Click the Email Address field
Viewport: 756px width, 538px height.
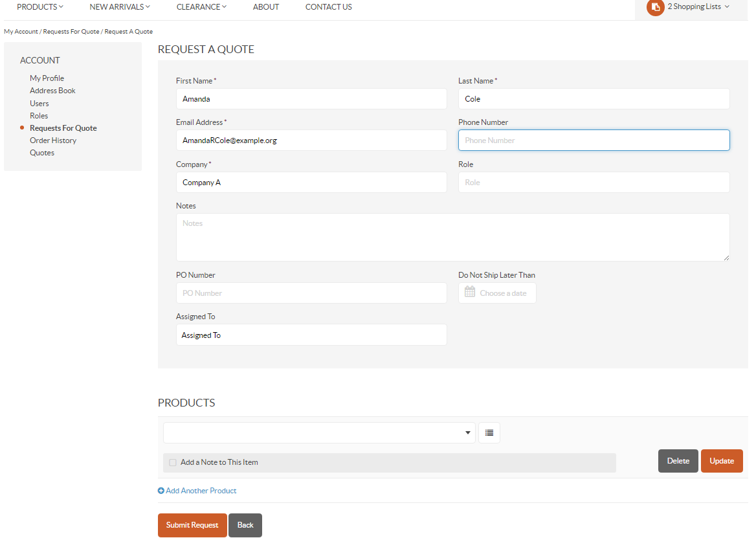point(311,140)
